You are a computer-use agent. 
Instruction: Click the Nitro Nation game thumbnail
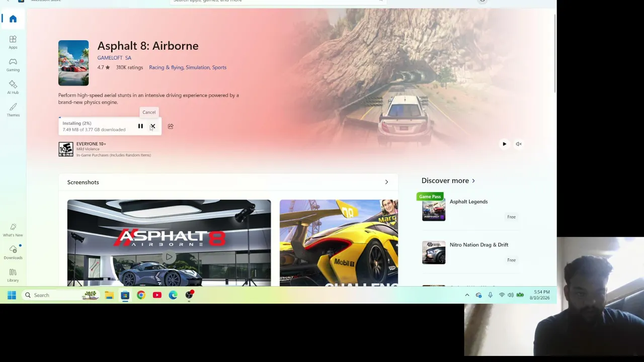pyautogui.click(x=434, y=252)
